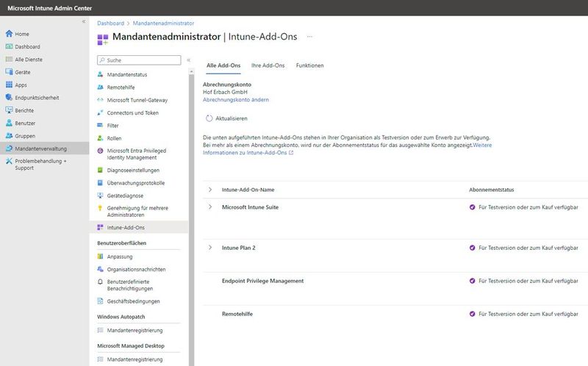Click Mandantenregistrierung under Microsoft Managed Desktop
The image size is (588, 366).
click(135, 359)
